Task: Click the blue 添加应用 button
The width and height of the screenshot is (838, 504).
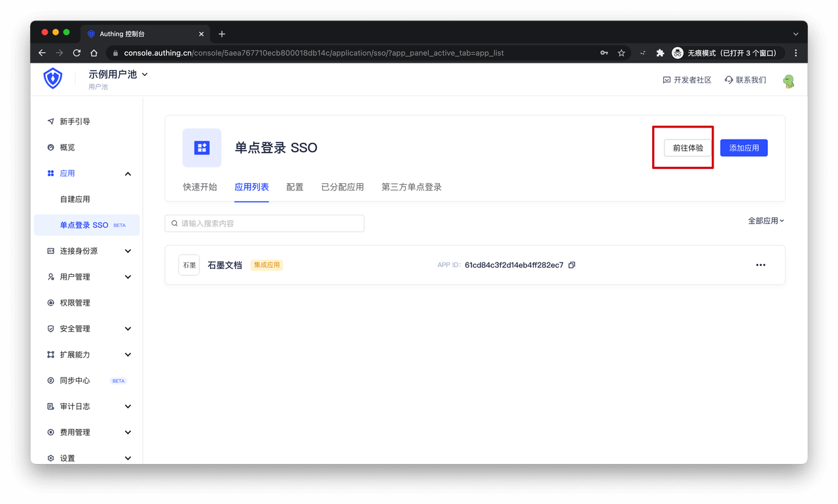Action: pos(744,147)
